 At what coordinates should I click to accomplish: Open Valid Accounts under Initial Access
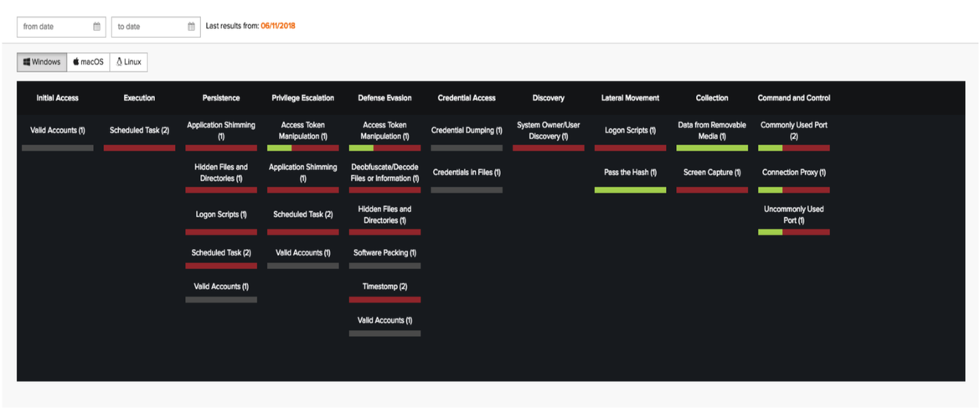pos(58,131)
